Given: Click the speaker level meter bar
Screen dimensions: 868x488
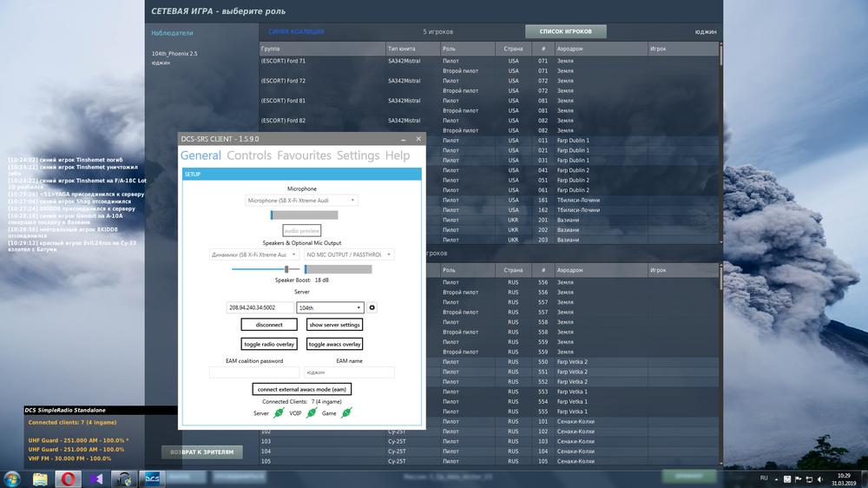Looking at the screenshot, I should [x=338, y=269].
